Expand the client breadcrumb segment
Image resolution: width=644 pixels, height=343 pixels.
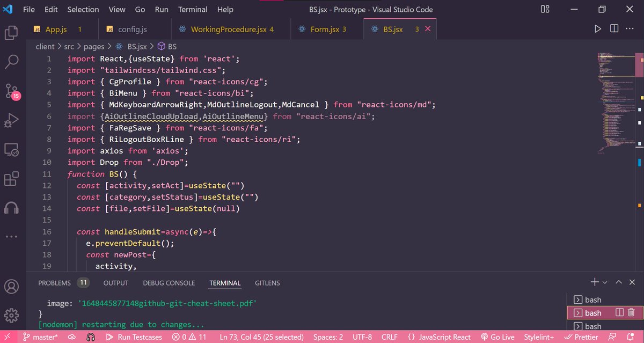point(45,47)
